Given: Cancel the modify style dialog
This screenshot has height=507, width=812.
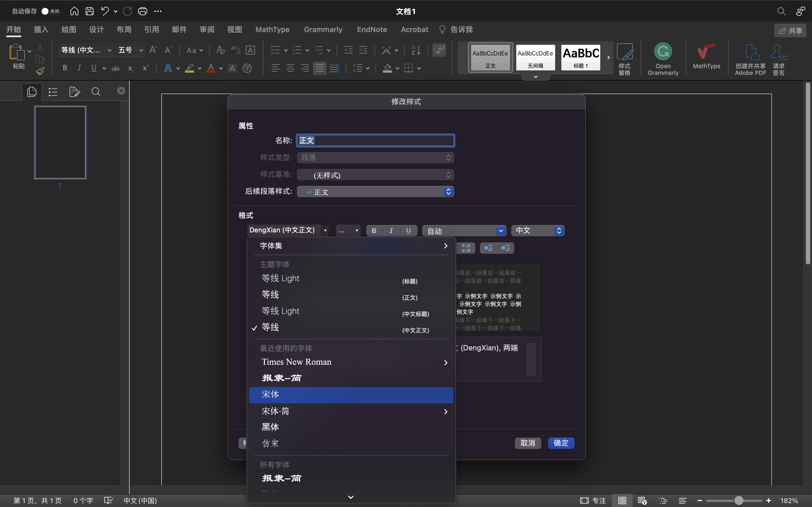Looking at the screenshot, I should (528, 443).
